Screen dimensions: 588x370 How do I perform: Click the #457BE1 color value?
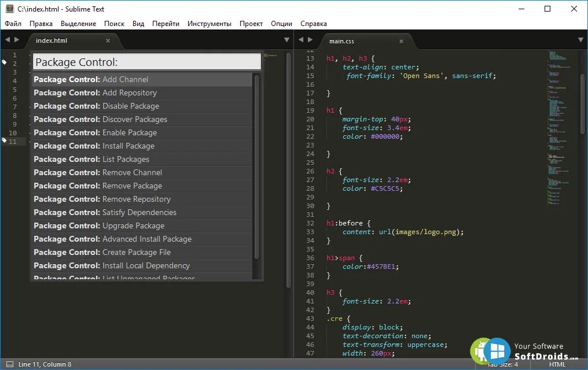(381, 267)
